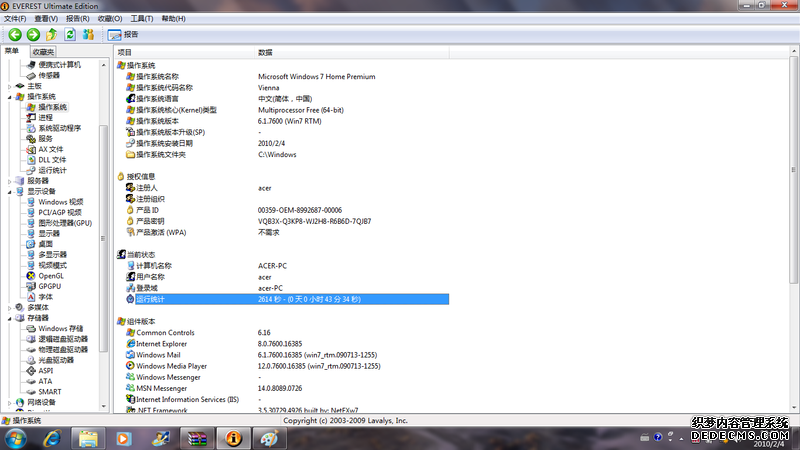This screenshot has width=800, height=450.
Task: Click the green Back arrow toolbar icon
Action: click(x=15, y=34)
